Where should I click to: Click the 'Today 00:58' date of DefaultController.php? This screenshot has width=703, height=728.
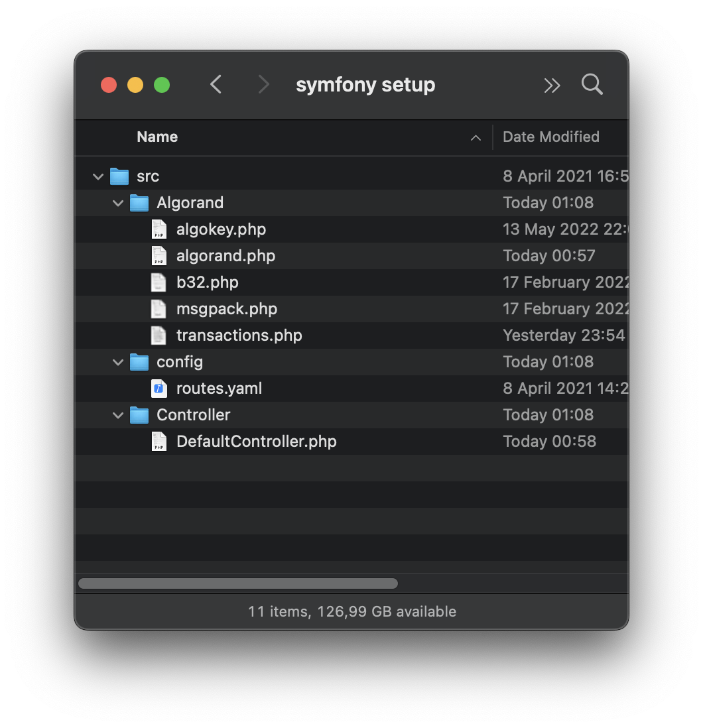[x=549, y=442]
